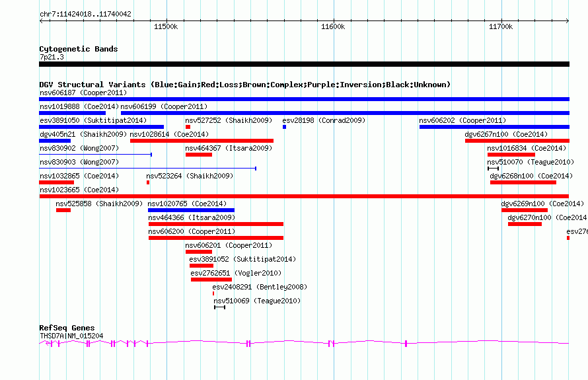This screenshot has width=588, height=380.
Task: Click the long red nsv1023665 loss bar
Action: coord(304,196)
